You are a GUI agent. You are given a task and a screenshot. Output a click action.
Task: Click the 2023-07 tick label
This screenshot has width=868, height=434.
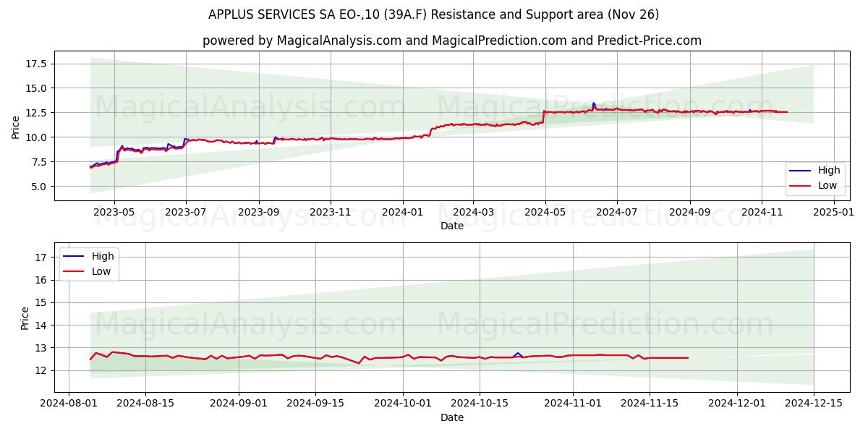186,213
